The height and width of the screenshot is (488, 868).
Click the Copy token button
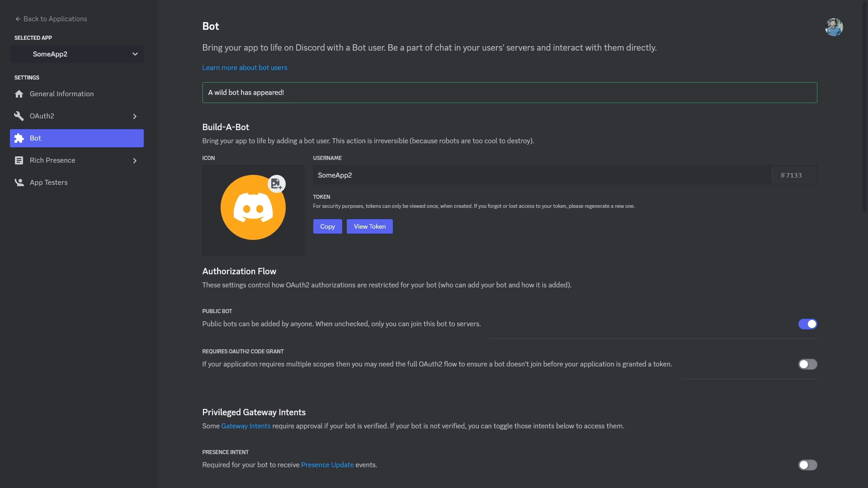[x=327, y=226]
